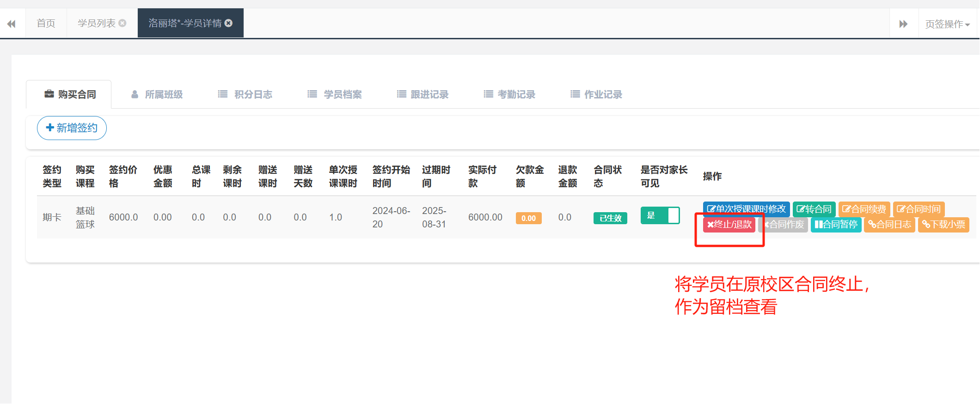Switch to the 所属班级 tab

[x=157, y=94]
